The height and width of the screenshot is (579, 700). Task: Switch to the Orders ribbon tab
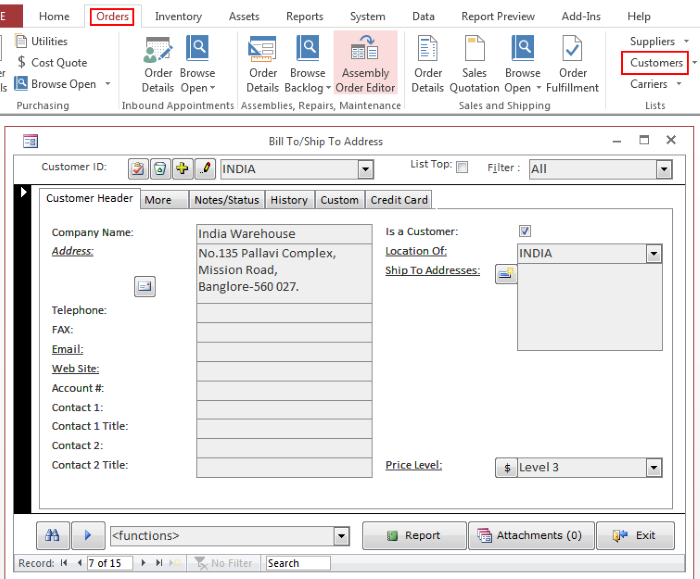coord(112,17)
